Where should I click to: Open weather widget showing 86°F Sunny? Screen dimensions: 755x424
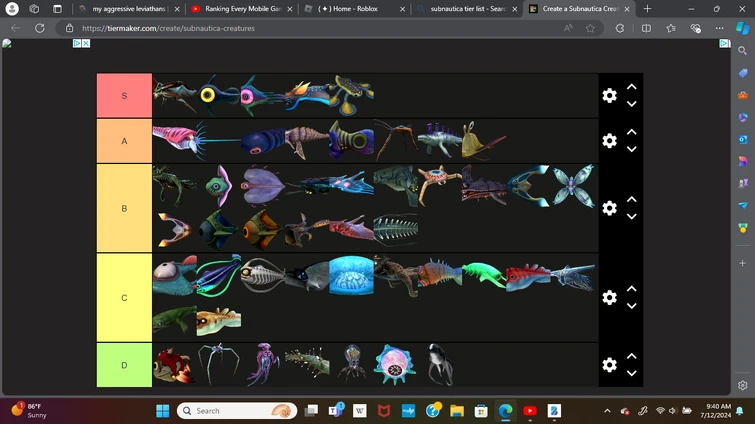point(27,411)
